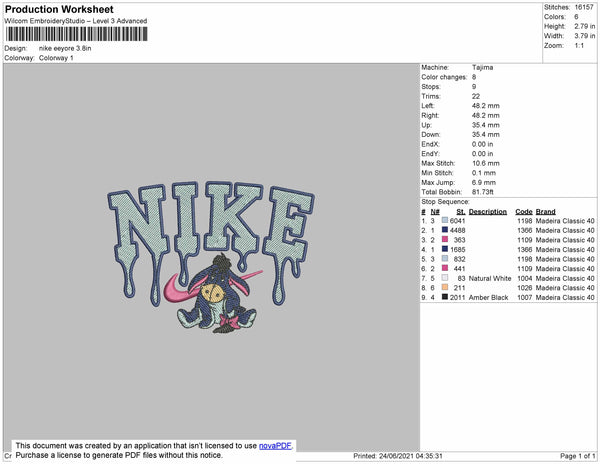600x464 pixels.
Task: Open the novaPDF link in the notice
Action: (x=276, y=446)
